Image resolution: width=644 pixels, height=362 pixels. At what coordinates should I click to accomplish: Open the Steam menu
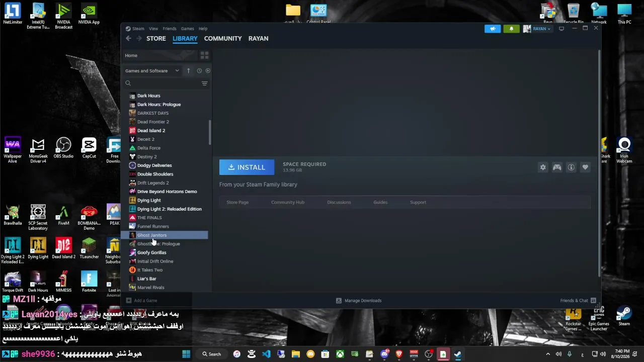pos(138,29)
